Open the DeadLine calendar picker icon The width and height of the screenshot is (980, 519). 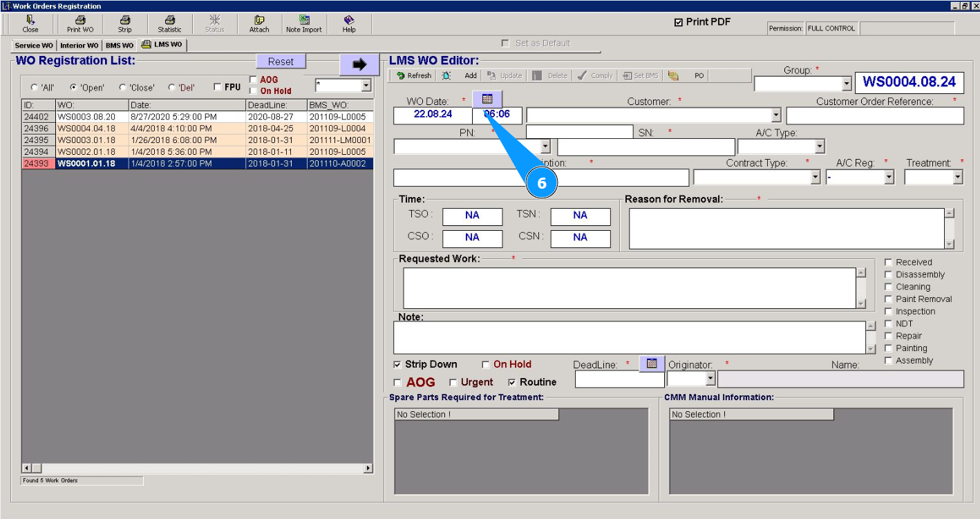click(x=652, y=364)
